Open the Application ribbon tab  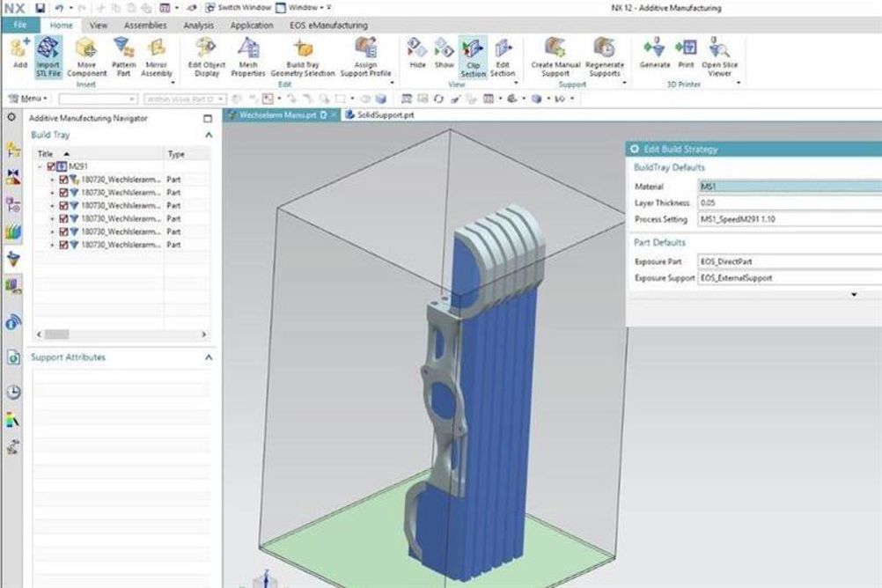pyautogui.click(x=252, y=26)
